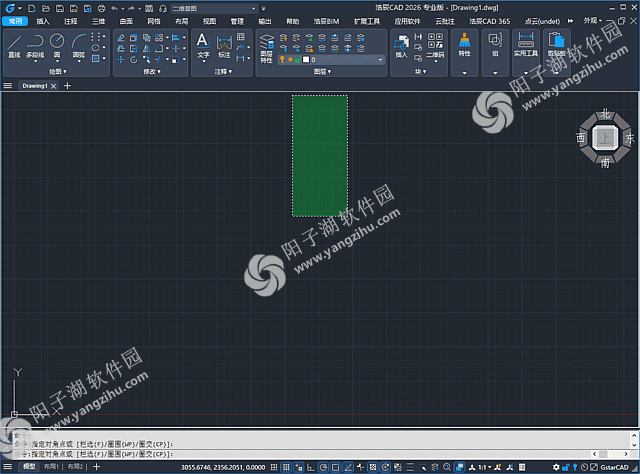Open Layer Properties (图层特性) manager
This screenshot has height=474, width=640.
click(x=267, y=48)
